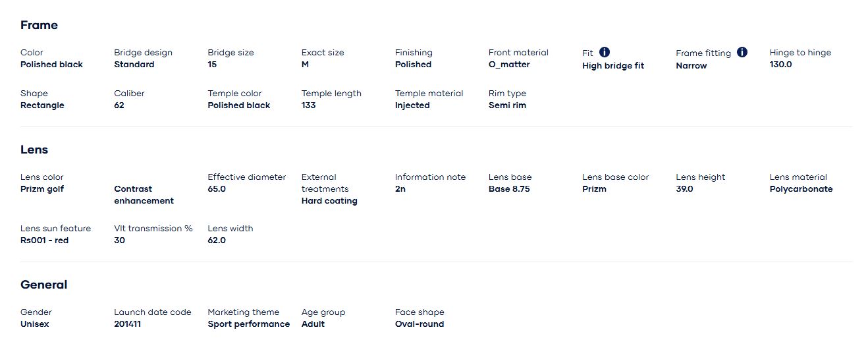Click the info icon beside Frame fitting
868x340 pixels.
742,52
